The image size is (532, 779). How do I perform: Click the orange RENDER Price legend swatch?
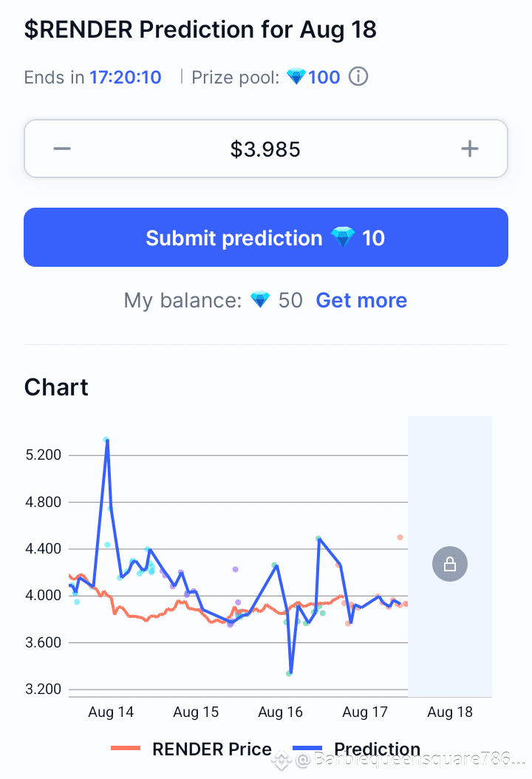point(126,748)
